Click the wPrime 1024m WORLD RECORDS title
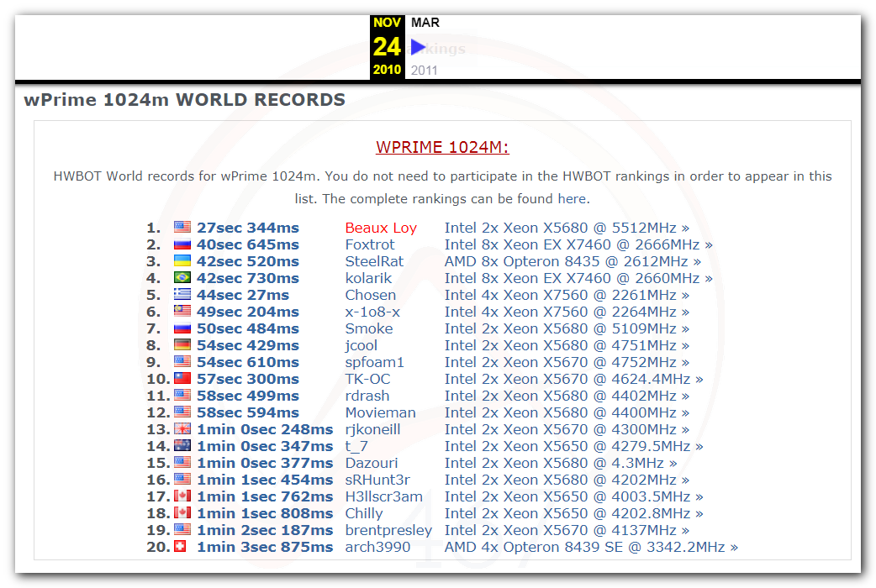The image size is (876, 588). point(184,99)
